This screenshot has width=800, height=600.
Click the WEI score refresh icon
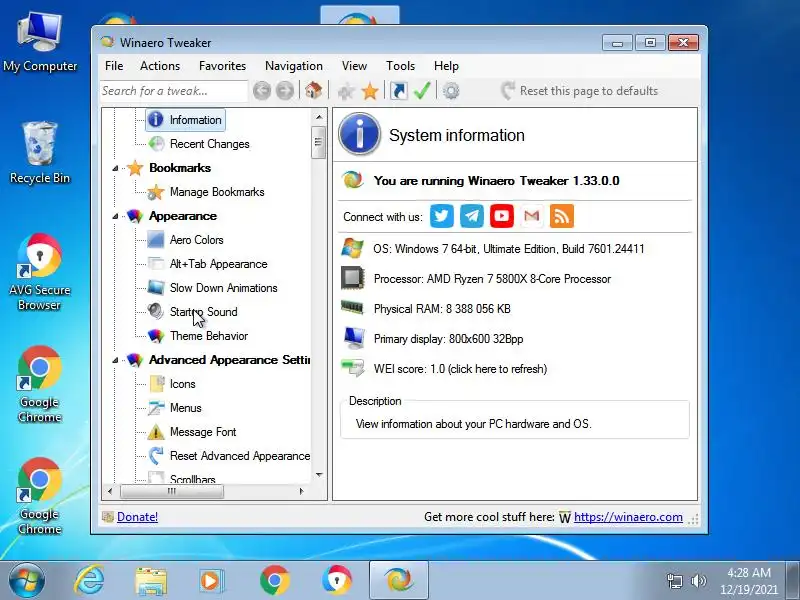point(353,368)
